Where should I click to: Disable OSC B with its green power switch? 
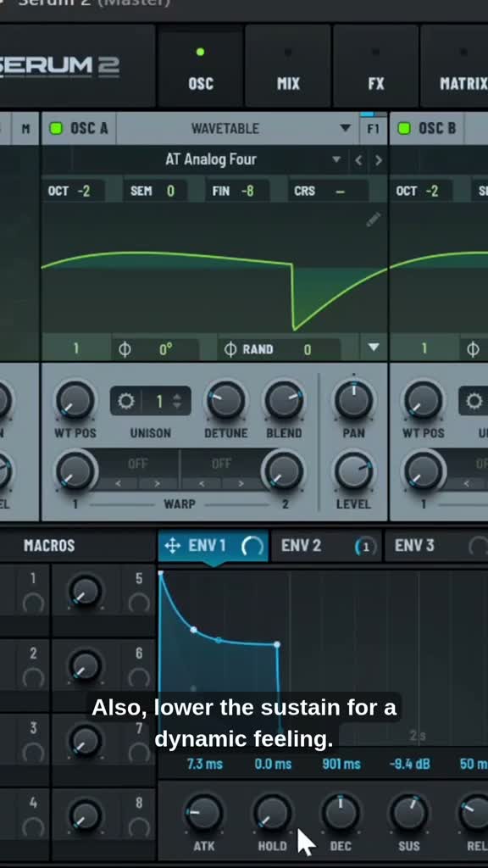(404, 129)
